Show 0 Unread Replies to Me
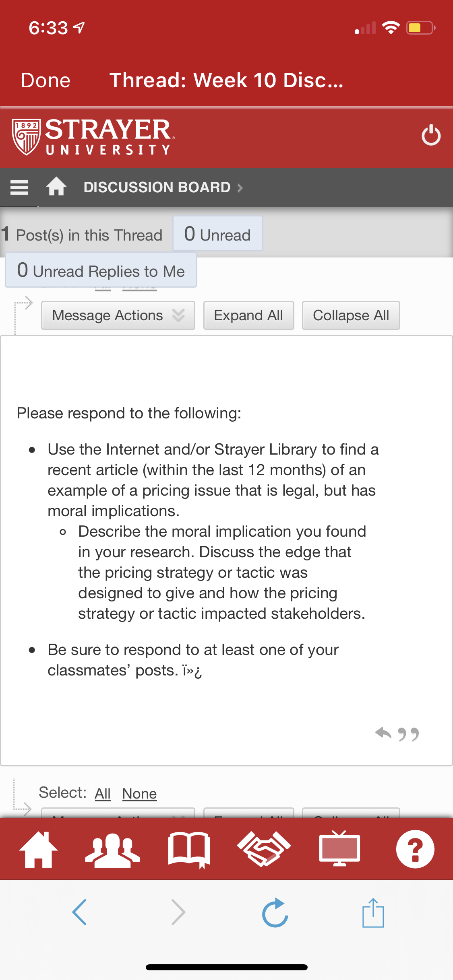 101,270
